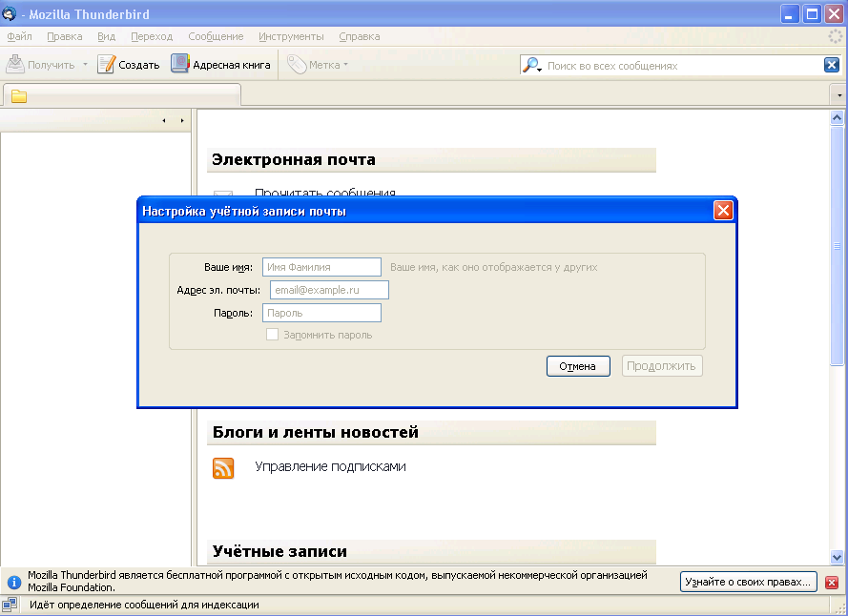Viewport: 848px width, 616px height.
Task: Open the Инструменты menu
Action: click(291, 36)
